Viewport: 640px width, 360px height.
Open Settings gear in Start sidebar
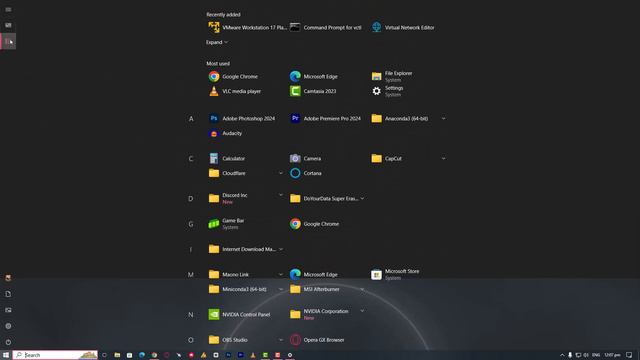tap(8, 326)
